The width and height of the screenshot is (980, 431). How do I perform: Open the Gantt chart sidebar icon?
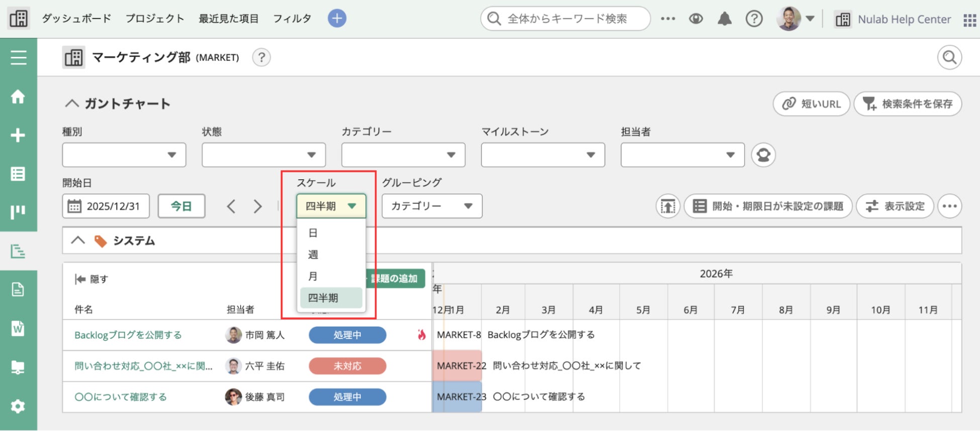[18, 251]
